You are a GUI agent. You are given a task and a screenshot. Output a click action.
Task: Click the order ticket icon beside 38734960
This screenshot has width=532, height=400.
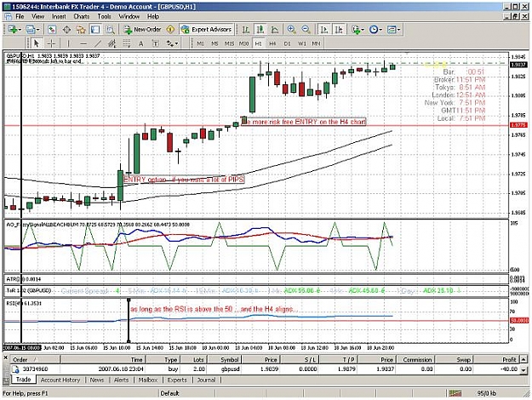[x=15, y=369]
